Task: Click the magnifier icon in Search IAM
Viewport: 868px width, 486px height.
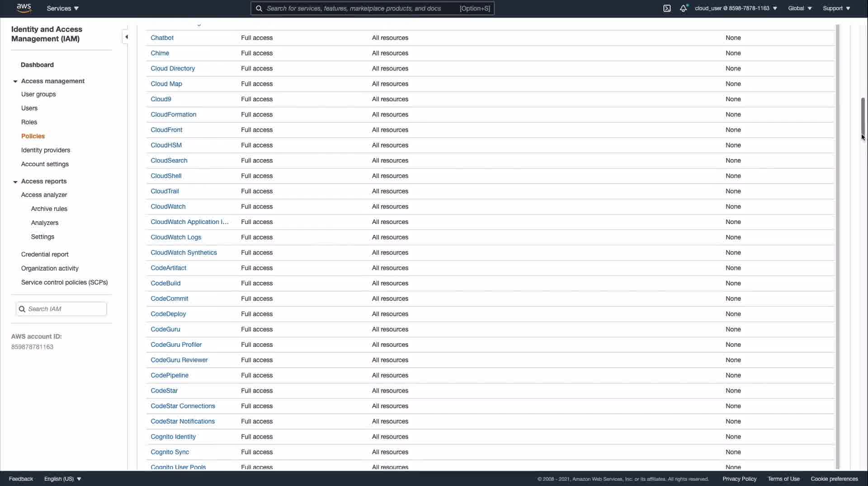Action: click(x=22, y=309)
